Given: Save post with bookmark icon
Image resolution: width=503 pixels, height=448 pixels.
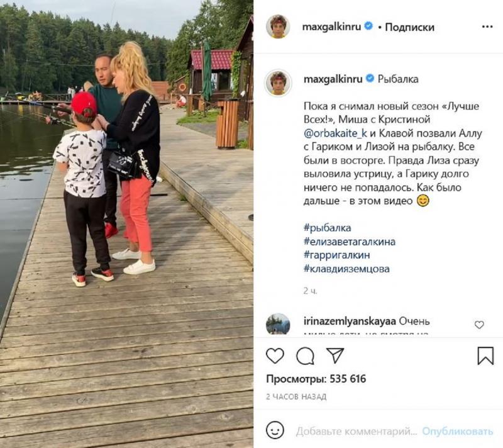Looking at the screenshot, I should (485, 356).
